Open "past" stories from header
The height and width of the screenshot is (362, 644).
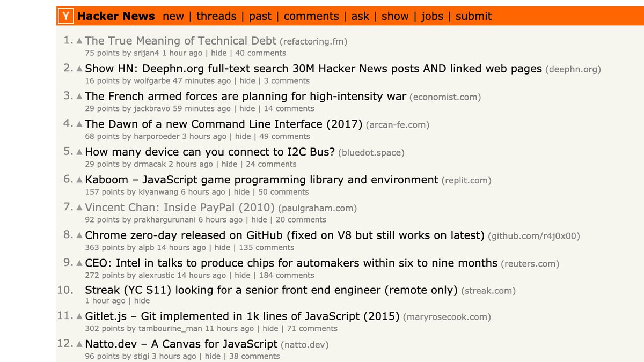coord(260,16)
